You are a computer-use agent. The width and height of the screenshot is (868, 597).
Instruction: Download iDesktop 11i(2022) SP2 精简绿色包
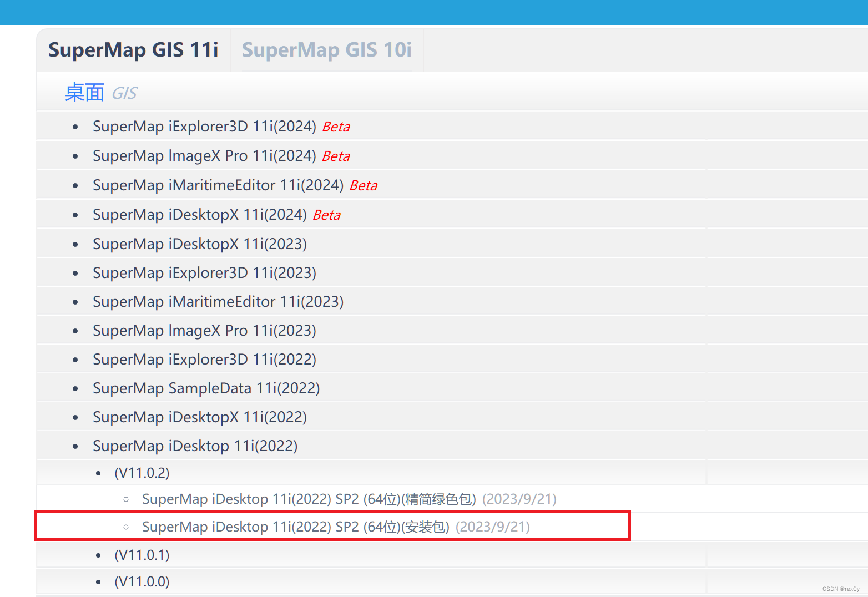click(309, 499)
